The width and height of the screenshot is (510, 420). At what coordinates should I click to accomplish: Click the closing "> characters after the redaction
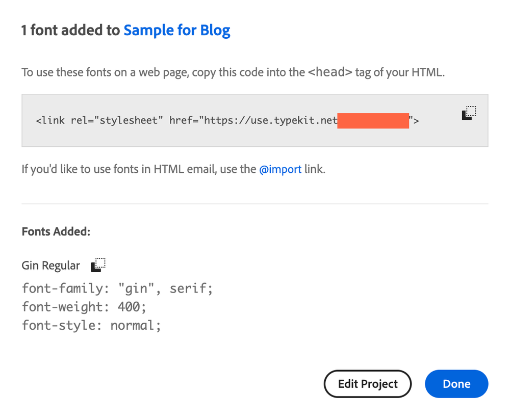coord(415,121)
